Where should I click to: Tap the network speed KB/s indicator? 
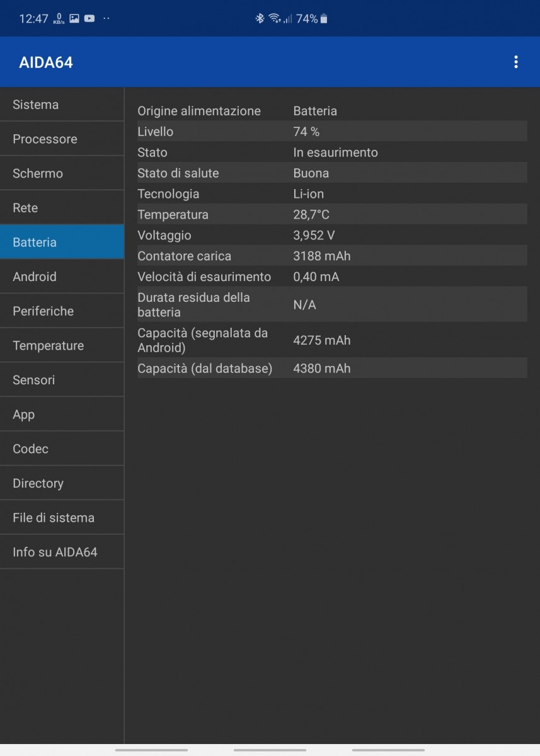[59, 19]
